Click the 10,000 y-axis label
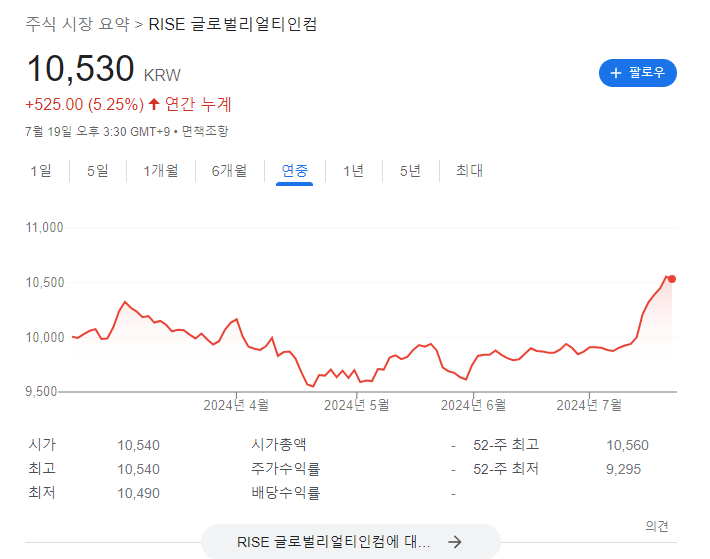 point(44,337)
